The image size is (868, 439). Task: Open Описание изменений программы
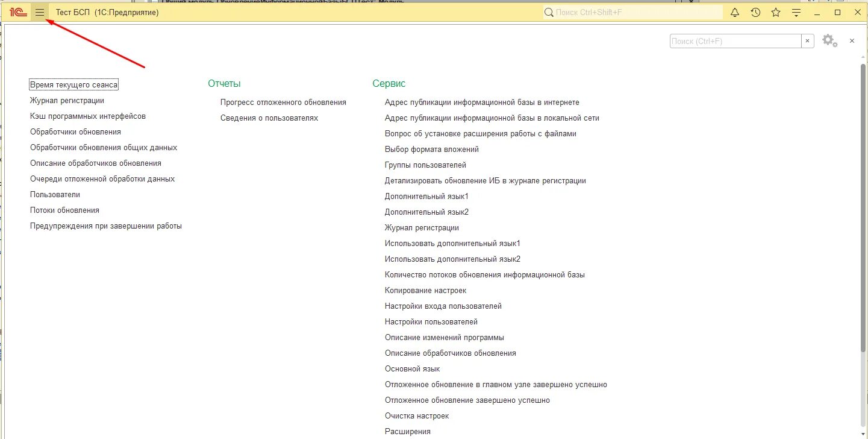pyautogui.click(x=445, y=338)
